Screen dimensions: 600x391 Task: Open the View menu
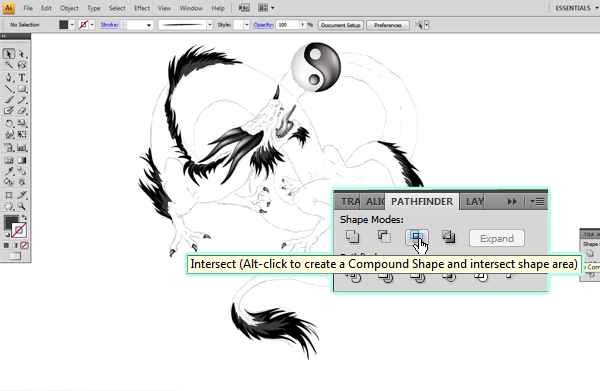[164, 8]
